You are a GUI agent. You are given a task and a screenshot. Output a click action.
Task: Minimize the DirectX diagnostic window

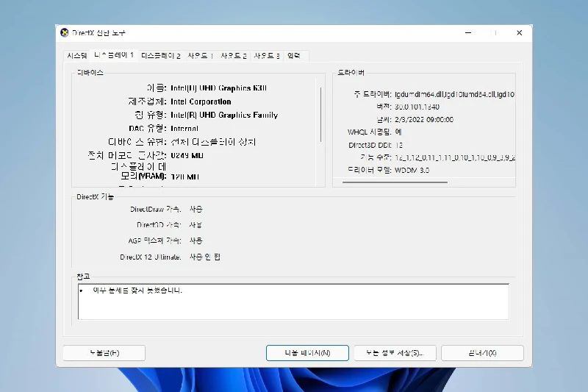coord(468,33)
